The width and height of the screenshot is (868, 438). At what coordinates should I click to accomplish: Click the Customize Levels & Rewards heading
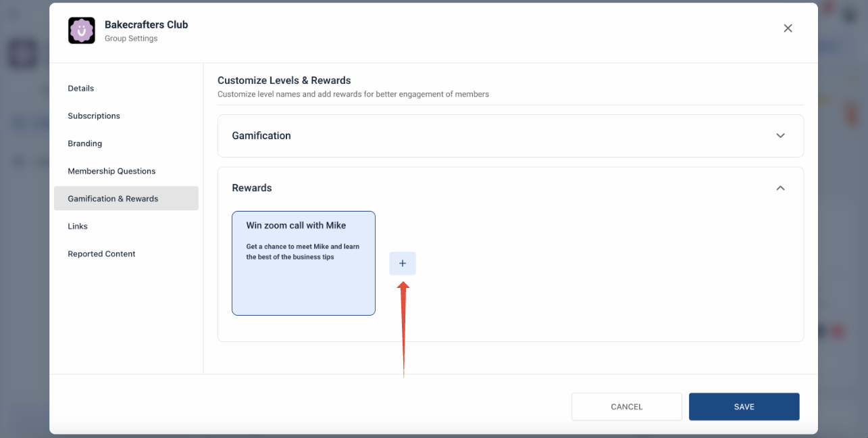point(284,80)
